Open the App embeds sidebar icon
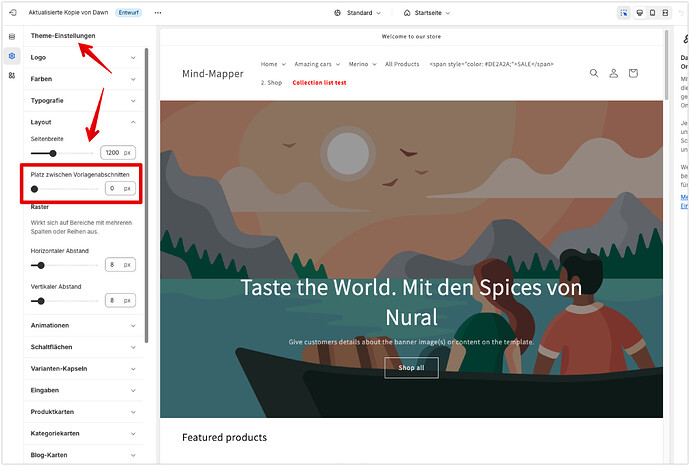The image size is (690, 466). pyautogui.click(x=12, y=76)
